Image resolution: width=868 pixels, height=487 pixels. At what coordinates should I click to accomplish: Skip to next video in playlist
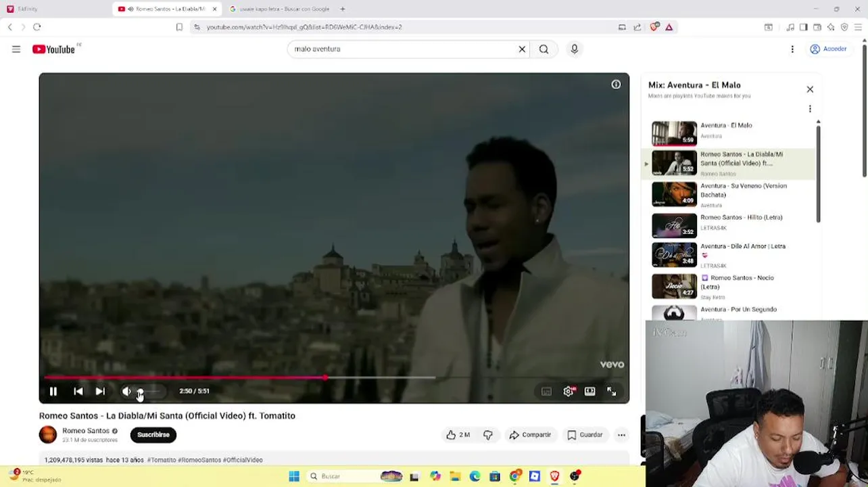[100, 391]
